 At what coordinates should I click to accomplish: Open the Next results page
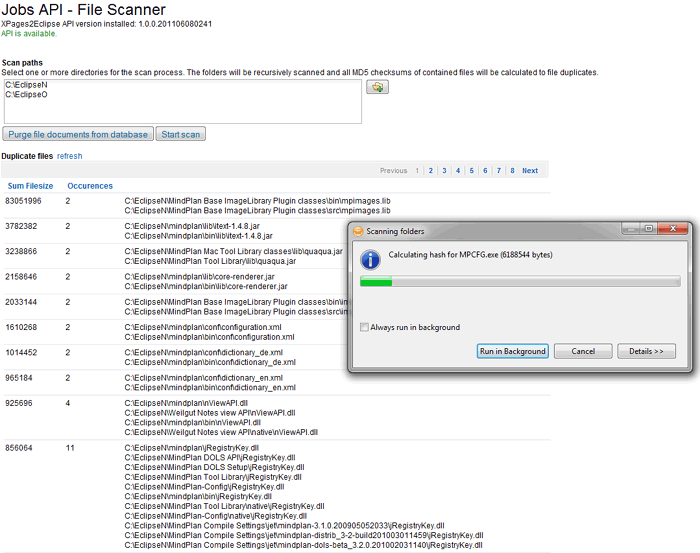point(530,171)
